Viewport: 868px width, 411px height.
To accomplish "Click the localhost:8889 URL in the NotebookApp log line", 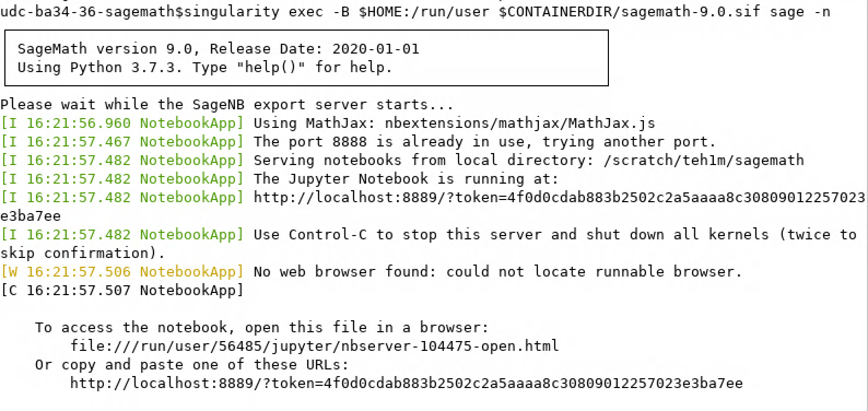I will (559, 197).
